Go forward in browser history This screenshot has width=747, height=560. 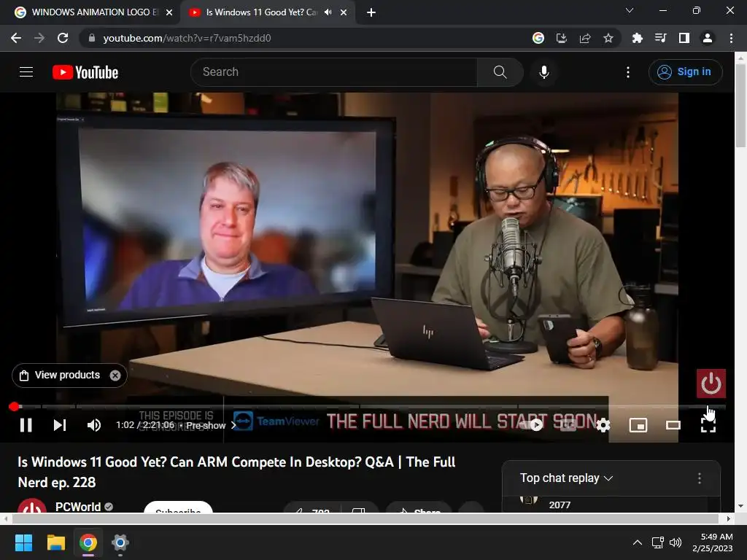pyautogui.click(x=39, y=38)
